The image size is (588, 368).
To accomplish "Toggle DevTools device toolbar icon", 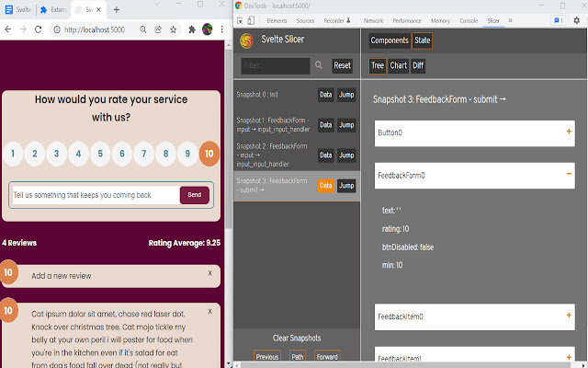I will pos(251,20).
